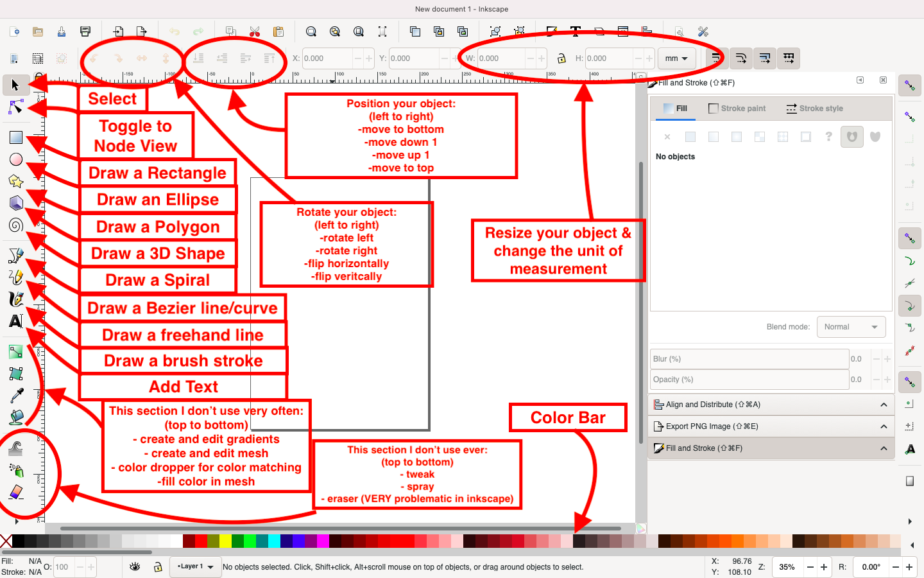Save the document via toolbar icon
Screen dimensions: 924x578
tap(62, 31)
